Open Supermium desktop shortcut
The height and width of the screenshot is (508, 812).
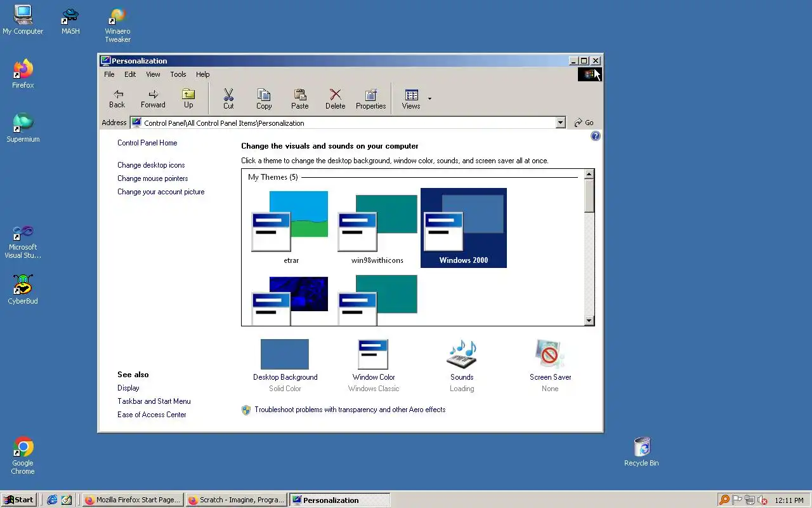[23, 128]
